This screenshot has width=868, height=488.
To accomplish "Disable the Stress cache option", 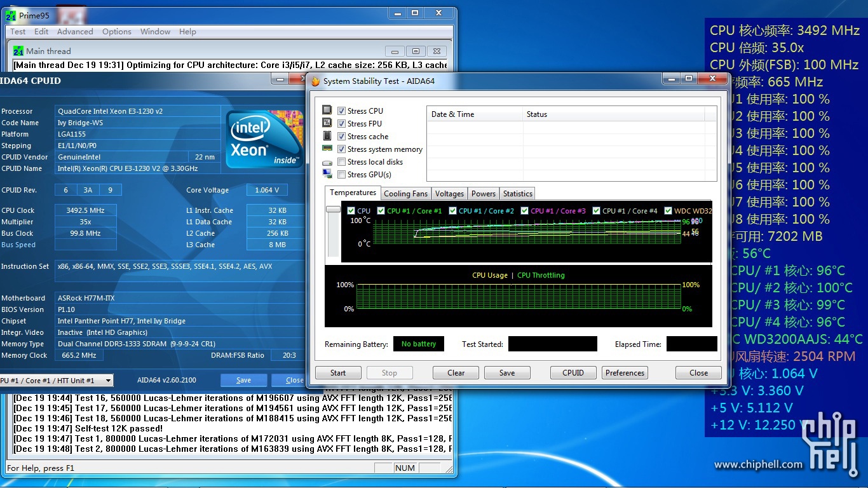I will coord(342,136).
